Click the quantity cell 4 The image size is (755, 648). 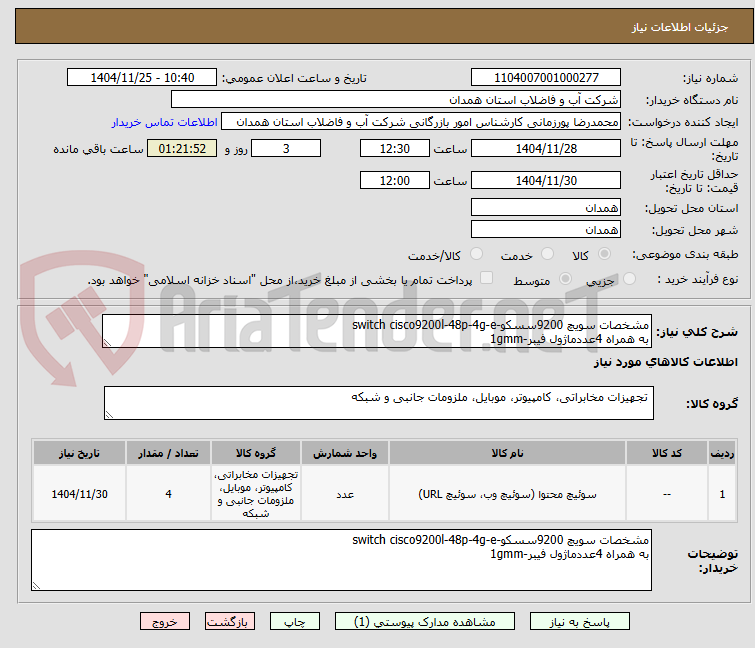tap(168, 494)
